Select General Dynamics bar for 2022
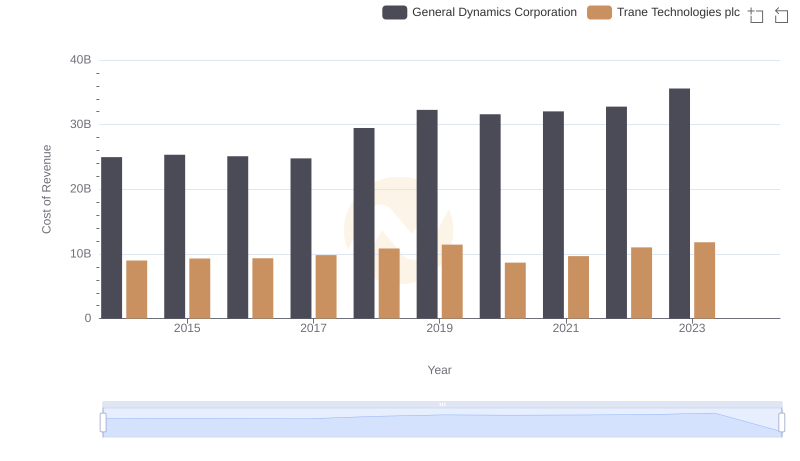The height and width of the screenshot is (461, 800). click(616, 213)
